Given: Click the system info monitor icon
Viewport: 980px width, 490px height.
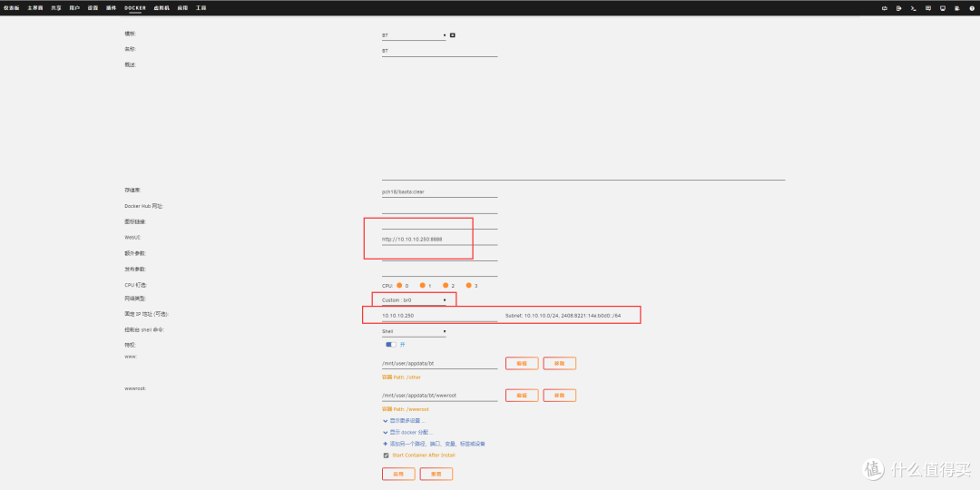Looking at the screenshot, I should tap(943, 7).
